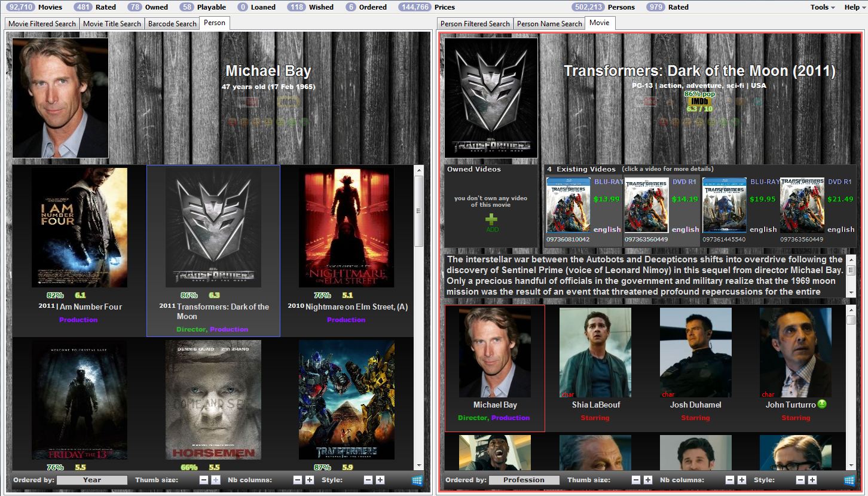Rate Michael Bay with the red angry smiley
This screenshot has width=868, height=496.
(232, 122)
